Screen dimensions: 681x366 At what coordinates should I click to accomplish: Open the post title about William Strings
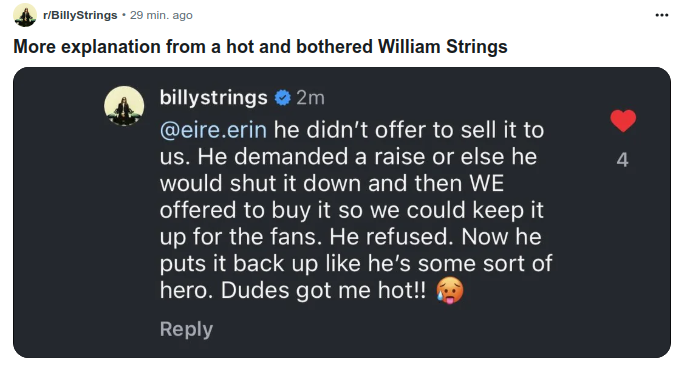[260, 46]
